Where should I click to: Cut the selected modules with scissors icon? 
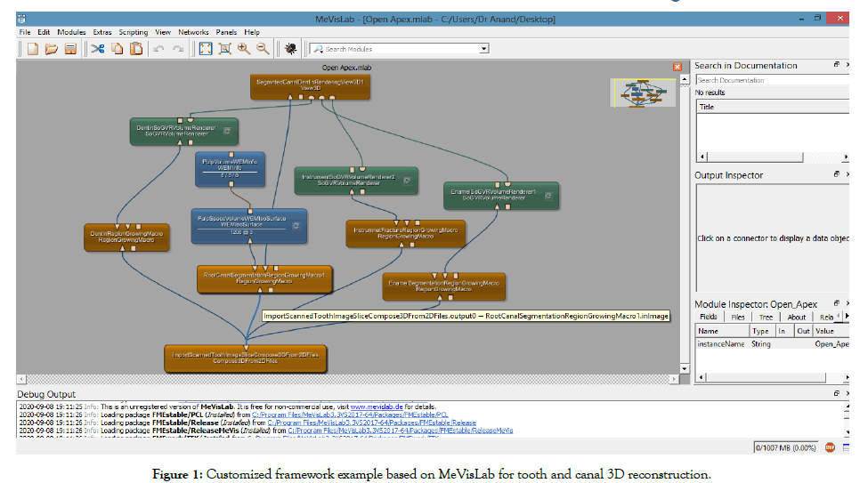coord(98,49)
